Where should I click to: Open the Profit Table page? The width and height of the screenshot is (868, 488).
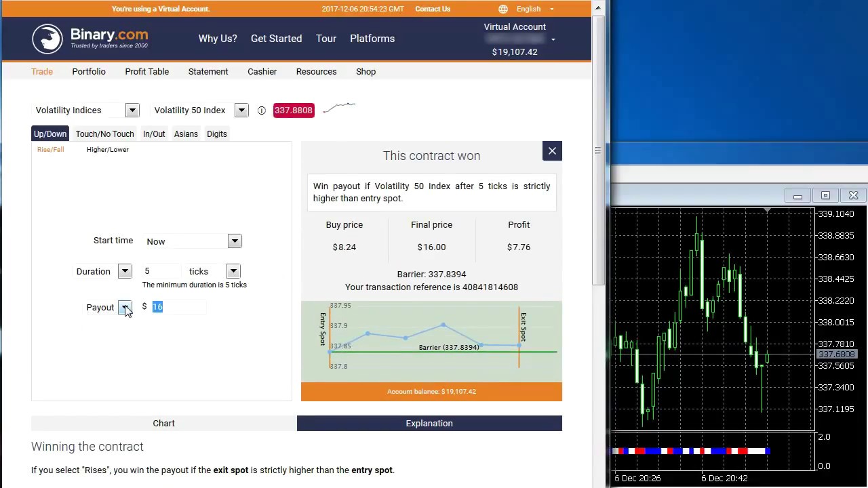(147, 71)
